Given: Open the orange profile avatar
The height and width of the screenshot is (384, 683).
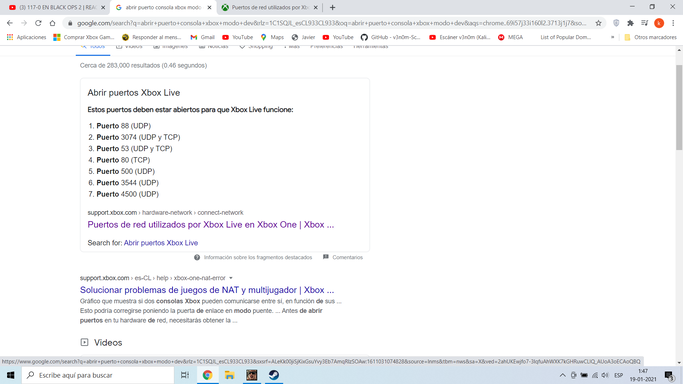Looking at the screenshot, I should coord(659,23).
